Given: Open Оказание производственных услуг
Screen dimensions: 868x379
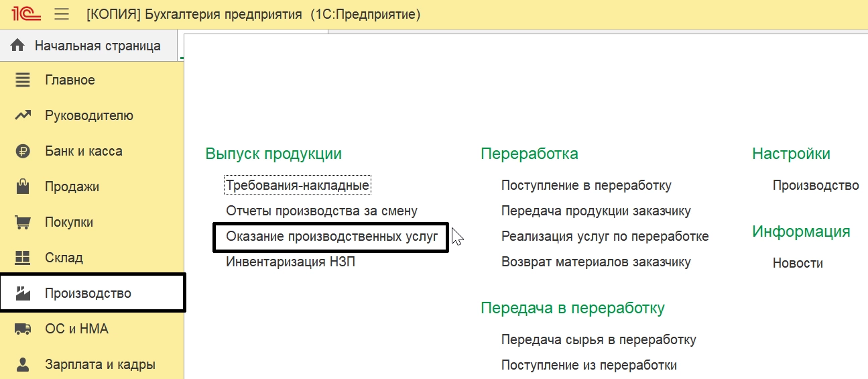Looking at the screenshot, I should [x=332, y=237].
